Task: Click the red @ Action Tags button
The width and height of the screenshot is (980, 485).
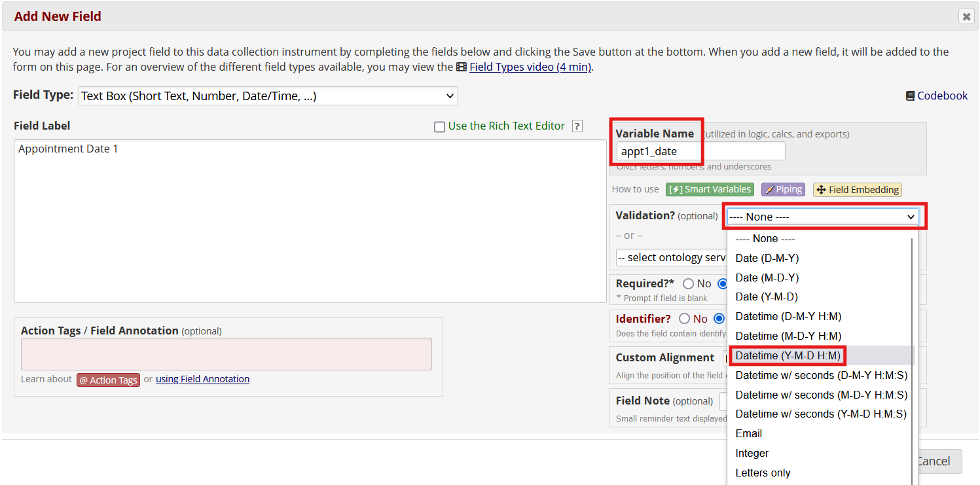Action: click(109, 380)
